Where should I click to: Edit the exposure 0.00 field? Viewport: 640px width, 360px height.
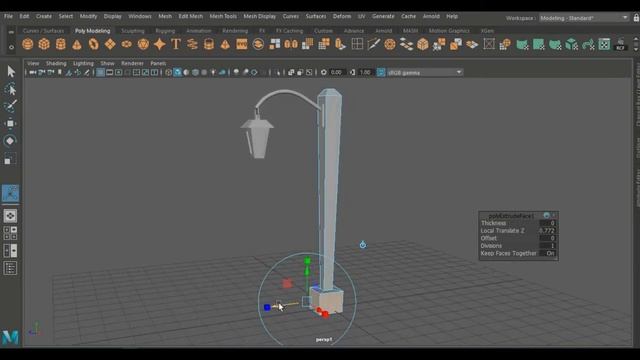point(337,72)
